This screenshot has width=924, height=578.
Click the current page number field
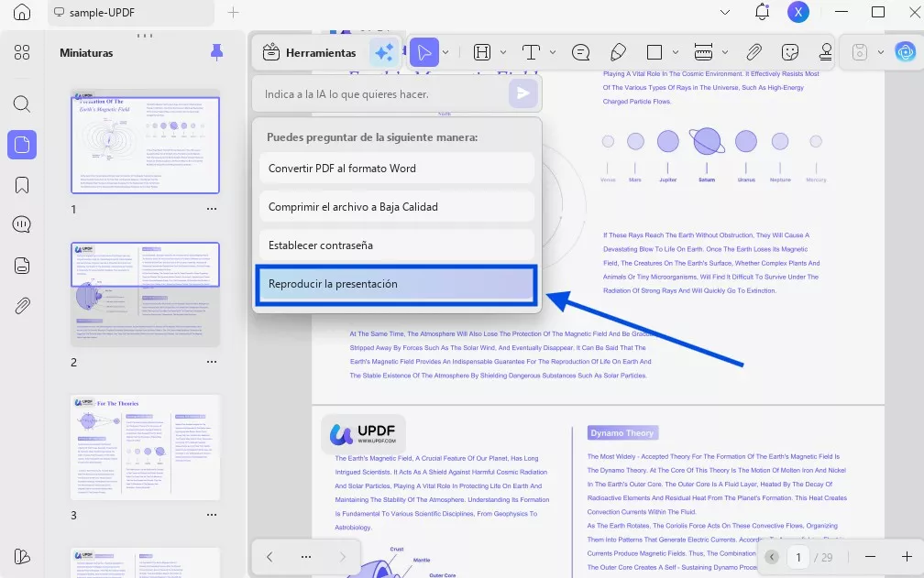click(x=798, y=557)
